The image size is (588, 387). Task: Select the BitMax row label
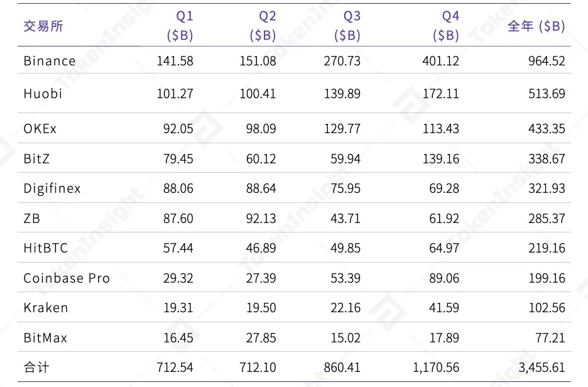(x=45, y=338)
